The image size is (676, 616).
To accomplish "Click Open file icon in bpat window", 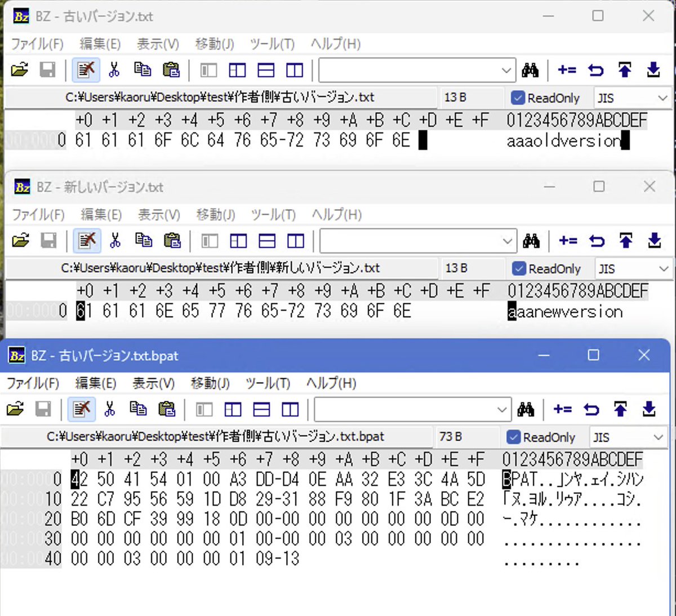I will click(15, 409).
